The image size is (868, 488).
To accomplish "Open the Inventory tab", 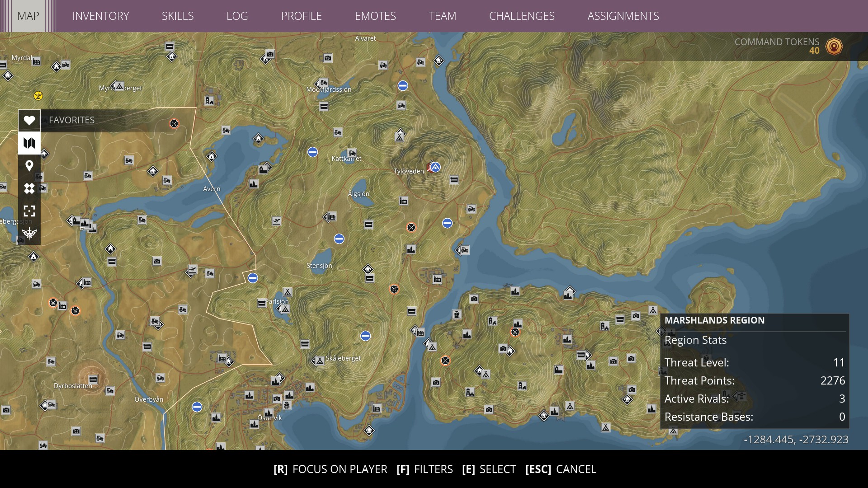I will click(x=100, y=16).
